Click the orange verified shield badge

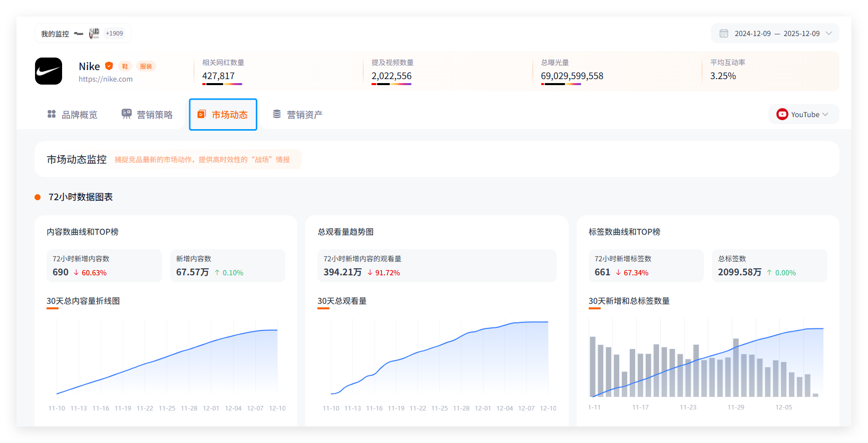(x=109, y=66)
